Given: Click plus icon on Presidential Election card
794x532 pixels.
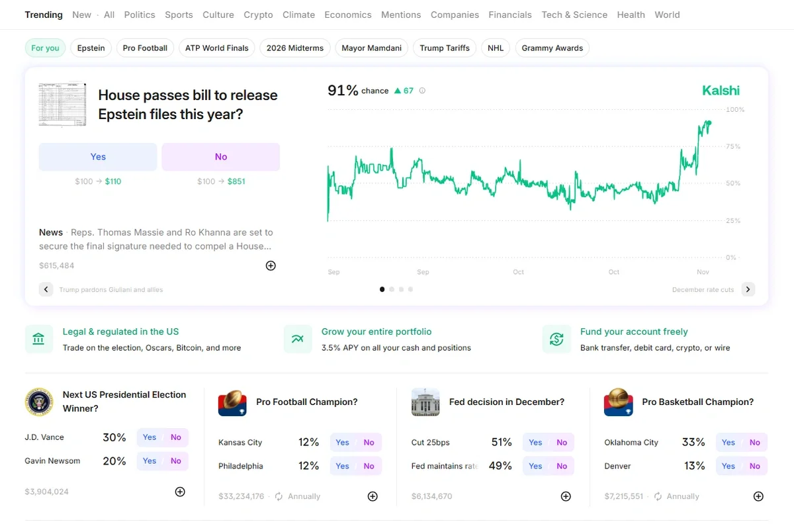Looking at the screenshot, I should (180, 492).
